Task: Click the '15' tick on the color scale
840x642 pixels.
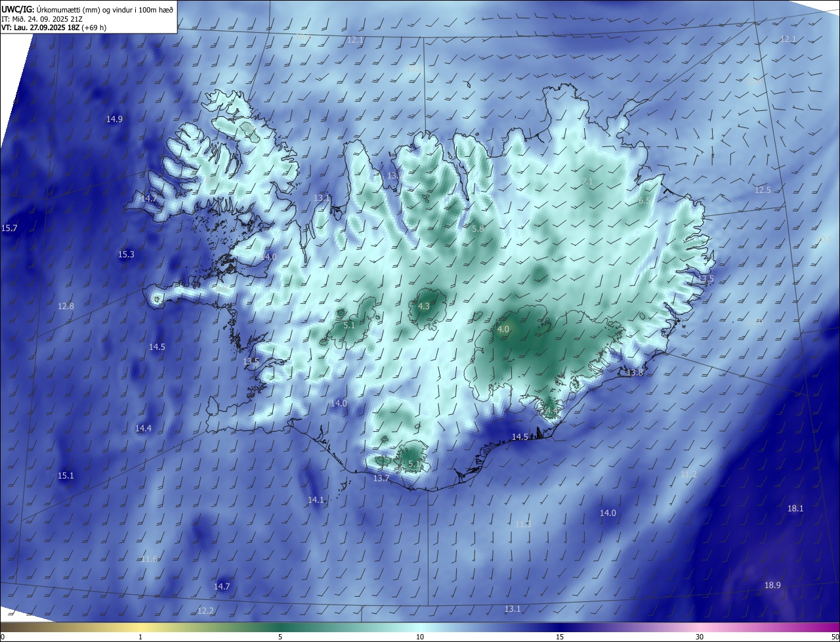Action: [560, 637]
